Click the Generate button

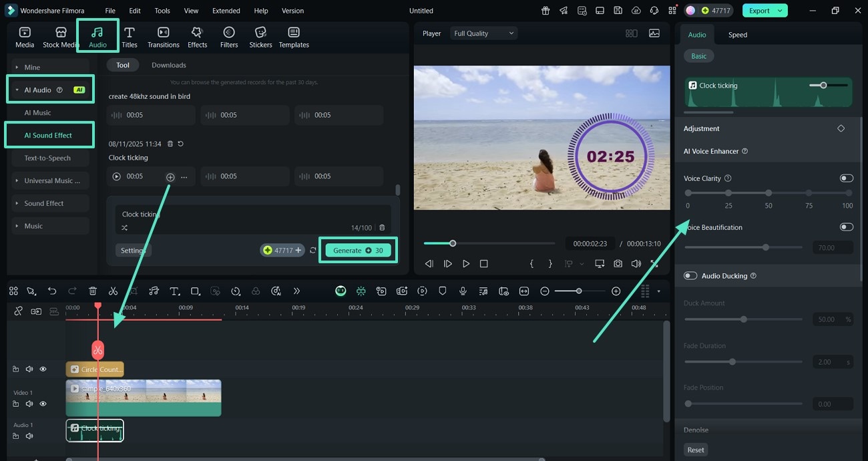[358, 250]
